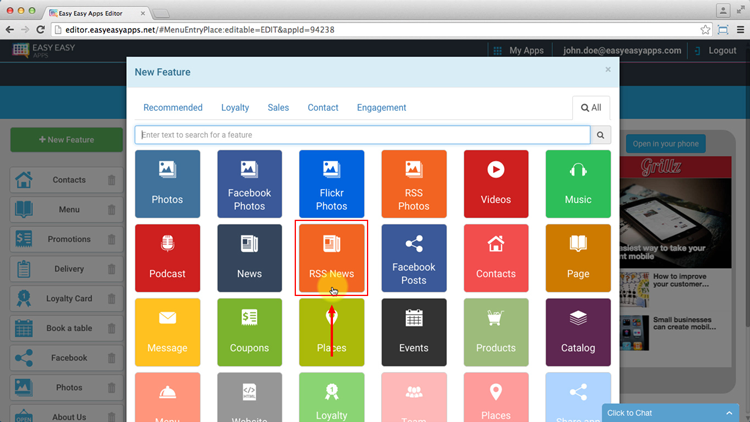The image size is (750, 422).
Task: Open the Recommended tab
Action: coord(173,108)
